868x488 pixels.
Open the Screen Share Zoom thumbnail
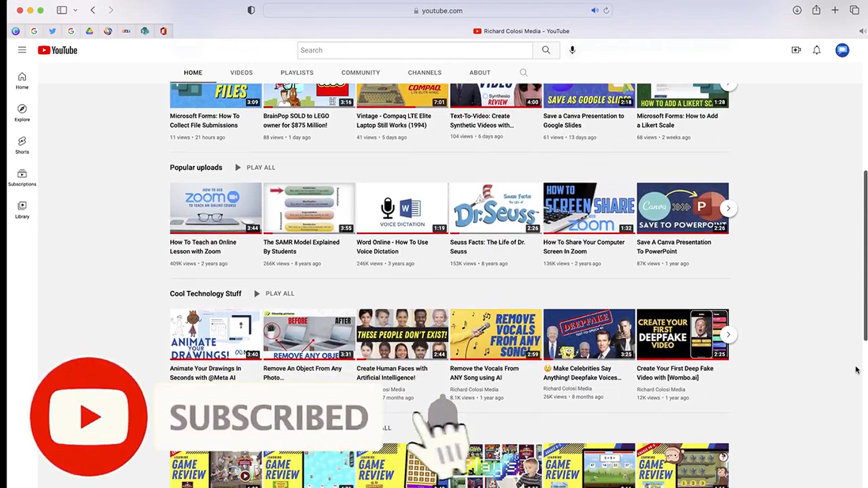tap(589, 208)
